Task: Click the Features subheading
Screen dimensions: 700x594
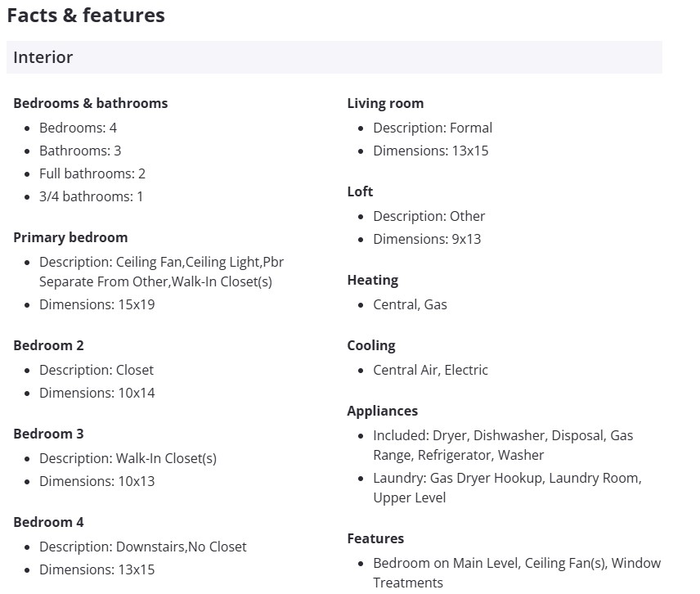Action: click(x=375, y=538)
